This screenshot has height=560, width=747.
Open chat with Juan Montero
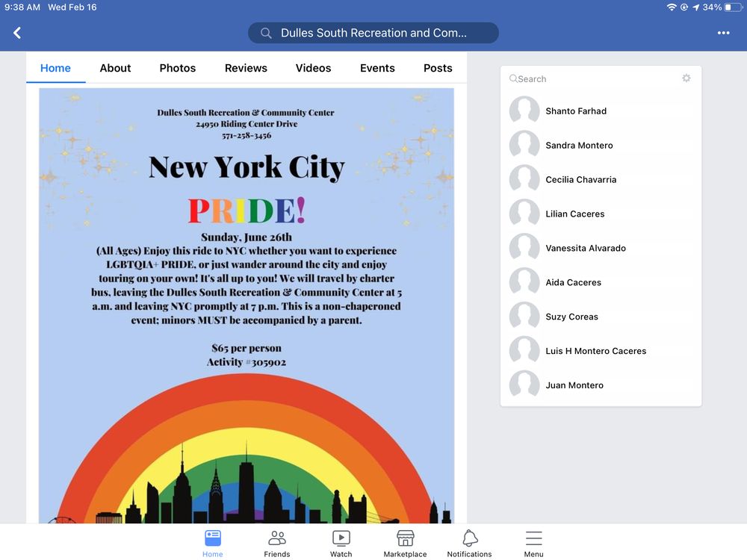pyautogui.click(x=601, y=385)
